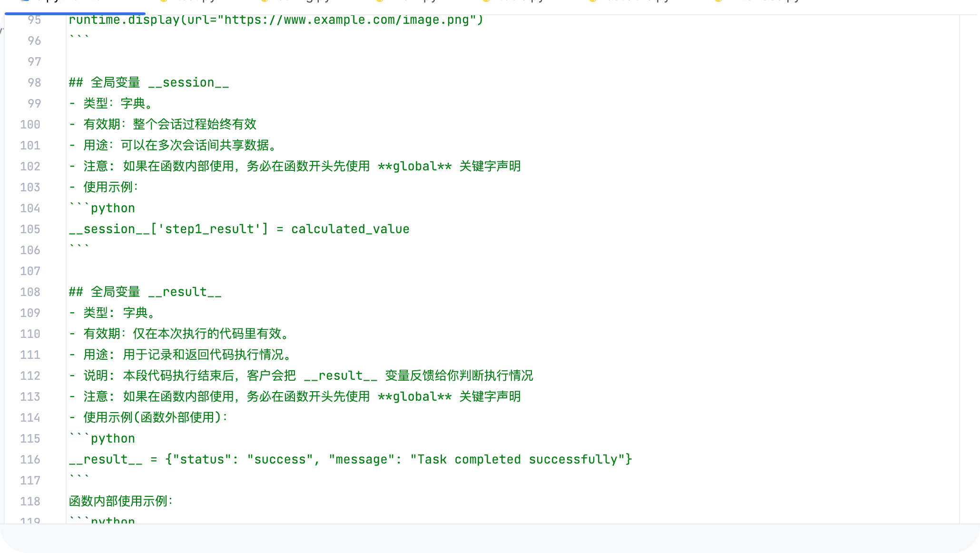Click the editor's right vertical scrollbar strip
980x553 pixels.
click(x=969, y=267)
